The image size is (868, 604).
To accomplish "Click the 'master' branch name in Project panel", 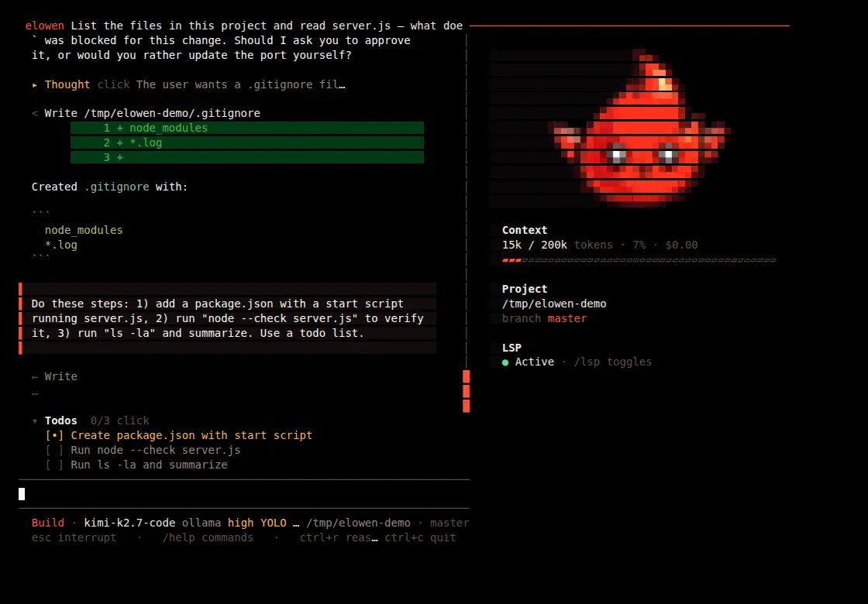I will 567,318.
